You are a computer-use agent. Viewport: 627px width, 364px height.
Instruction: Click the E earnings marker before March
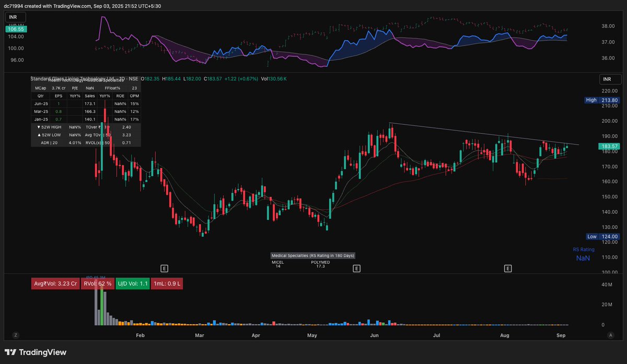click(164, 267)
